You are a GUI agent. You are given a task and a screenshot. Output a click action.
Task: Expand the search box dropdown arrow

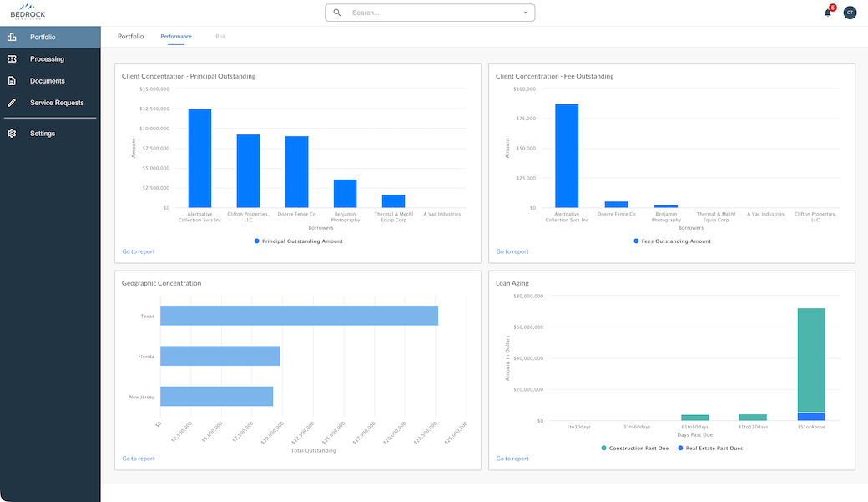[525, 13]
